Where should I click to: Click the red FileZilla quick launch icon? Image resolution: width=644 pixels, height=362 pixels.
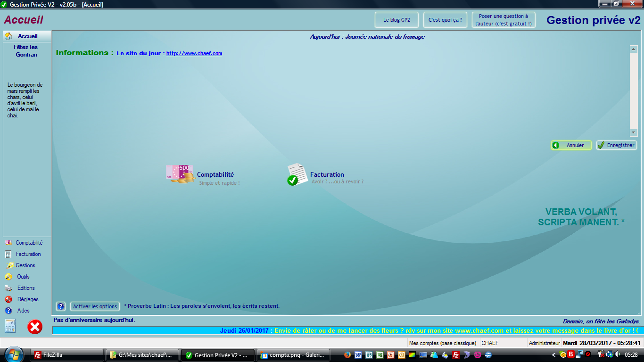pos(456,355)
